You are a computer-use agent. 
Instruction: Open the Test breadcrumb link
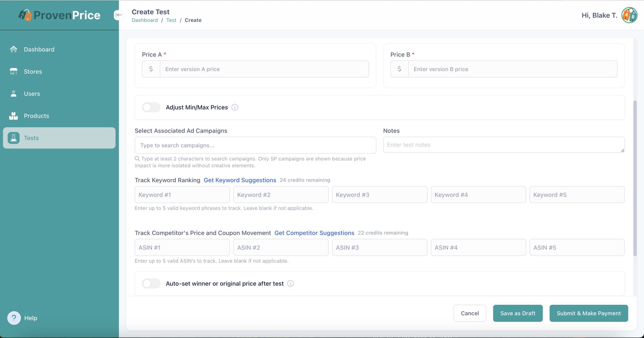tap(171, 20)
